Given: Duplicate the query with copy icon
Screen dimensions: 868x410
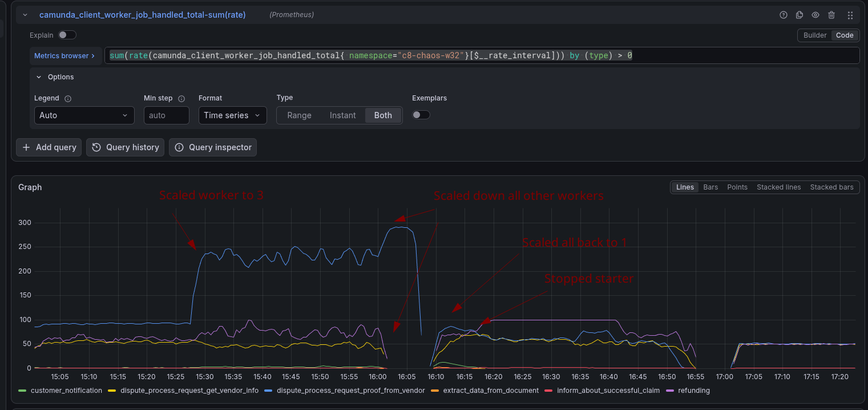Looking at the screenshot, I should point(800,15).
